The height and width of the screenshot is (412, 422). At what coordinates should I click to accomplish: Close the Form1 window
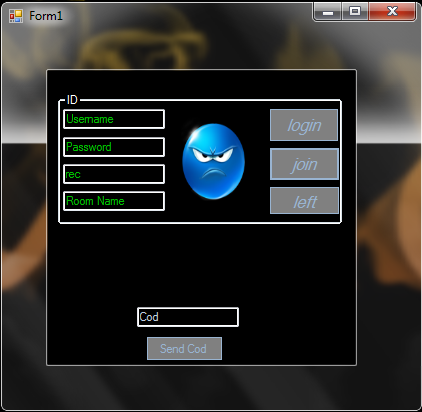tap(392, 12)
